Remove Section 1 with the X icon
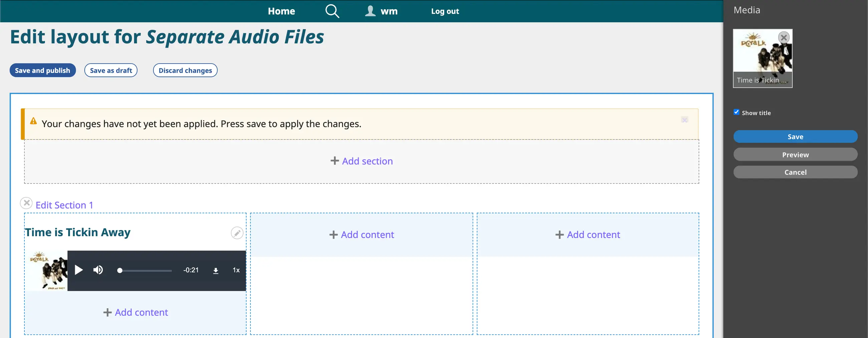 (x=26, y=203)
